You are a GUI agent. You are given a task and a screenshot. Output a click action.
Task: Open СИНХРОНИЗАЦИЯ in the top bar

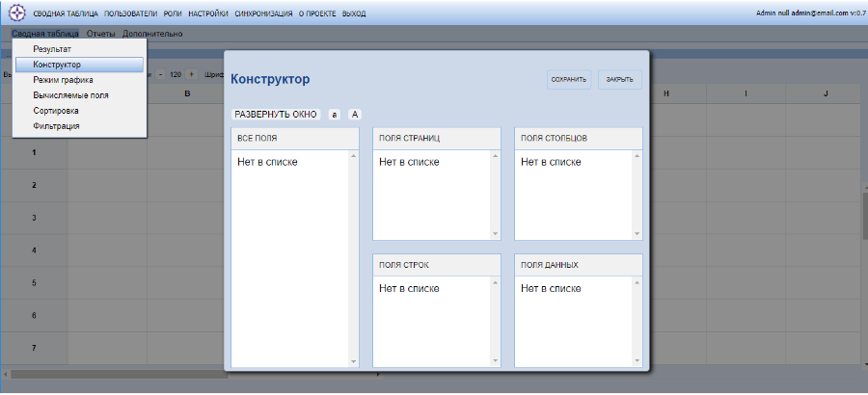pyautogui.click(x=263, y=13)
